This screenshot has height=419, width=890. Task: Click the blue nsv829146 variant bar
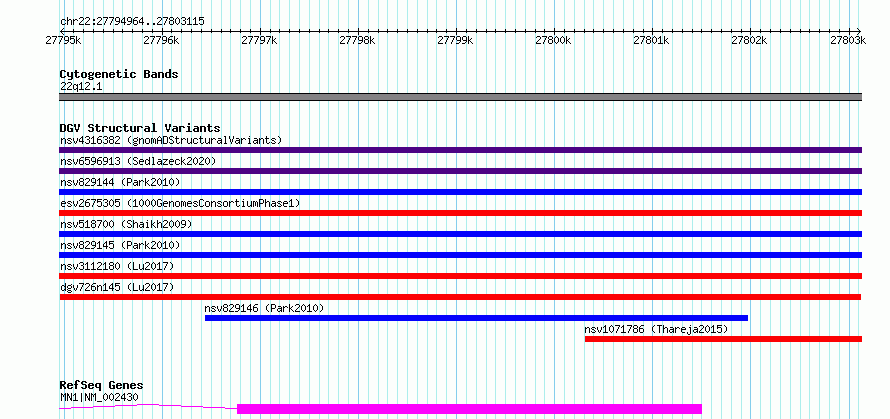tap(476, 318)
